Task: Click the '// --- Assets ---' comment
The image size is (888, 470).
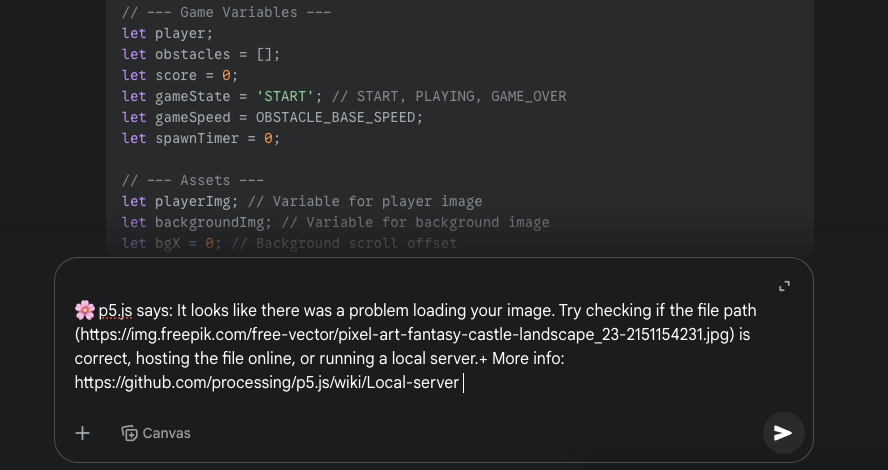Action: click(192, 180)
